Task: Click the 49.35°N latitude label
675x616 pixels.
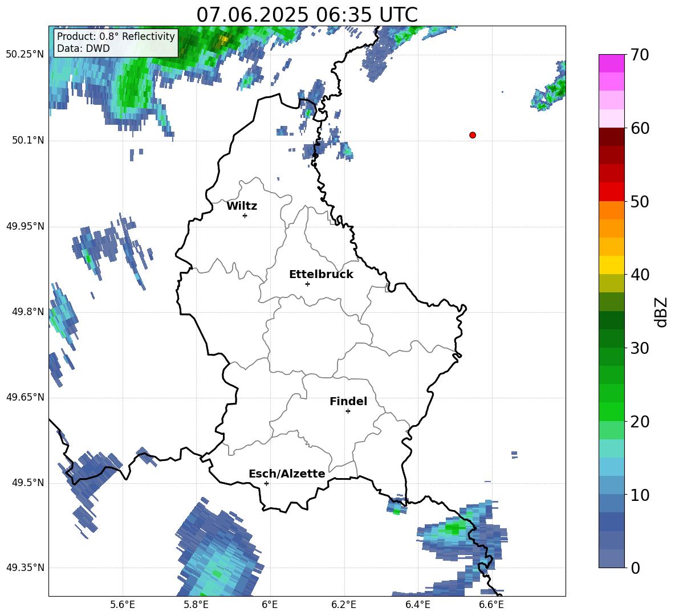Action: 25,568
